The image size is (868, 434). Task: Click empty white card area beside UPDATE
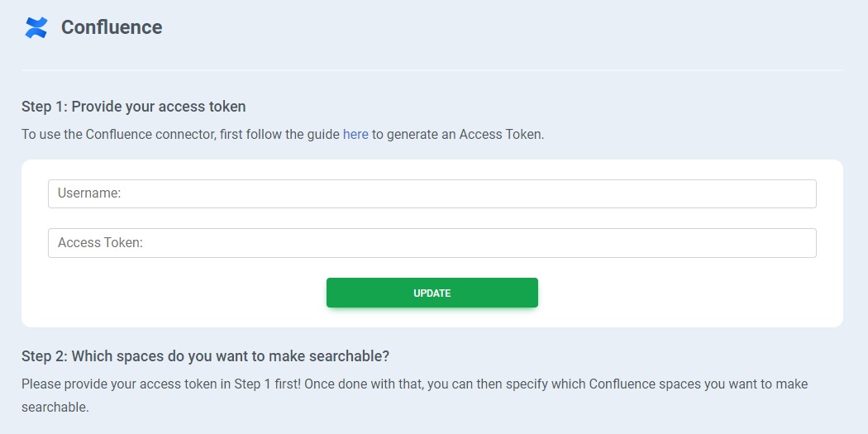[678, 293]
